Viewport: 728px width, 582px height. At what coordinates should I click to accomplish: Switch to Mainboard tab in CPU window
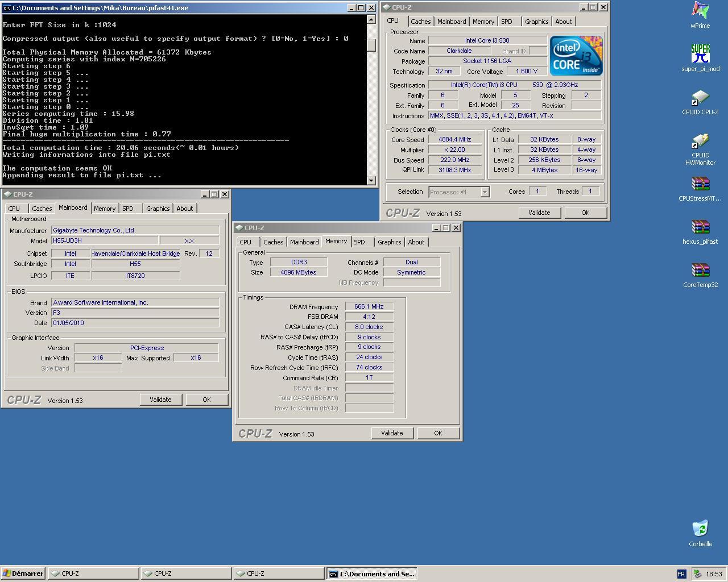(452, 22)
